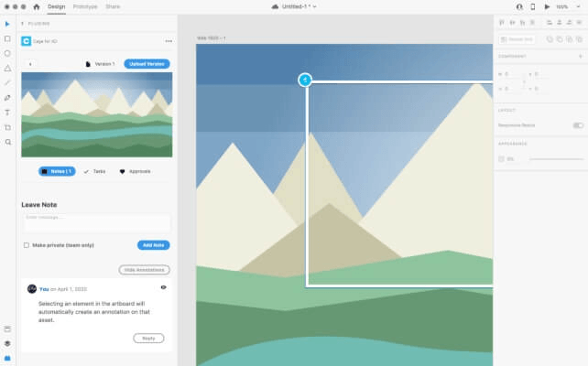Select the Ellipse tool
Viewport: 588px width, 366px height.
coord(7,54)
